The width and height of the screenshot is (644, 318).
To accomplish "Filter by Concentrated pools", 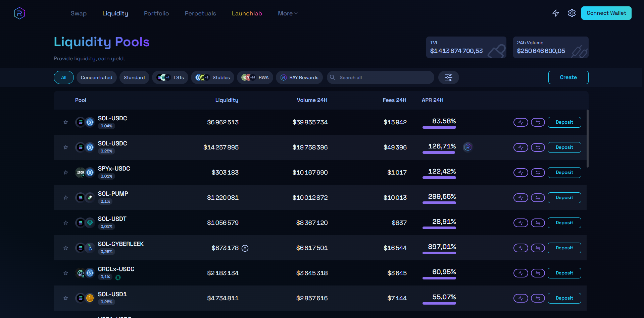I will click(97, 77).
